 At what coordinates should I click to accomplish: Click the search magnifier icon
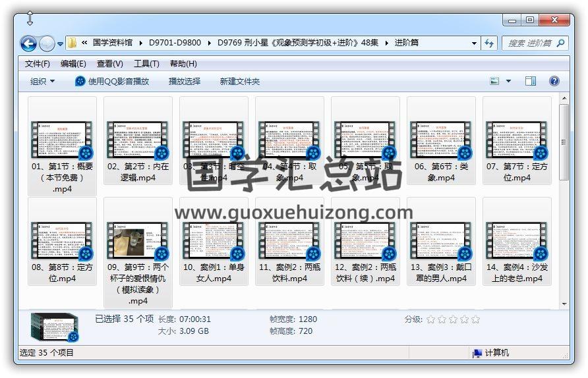pos(560,43)
